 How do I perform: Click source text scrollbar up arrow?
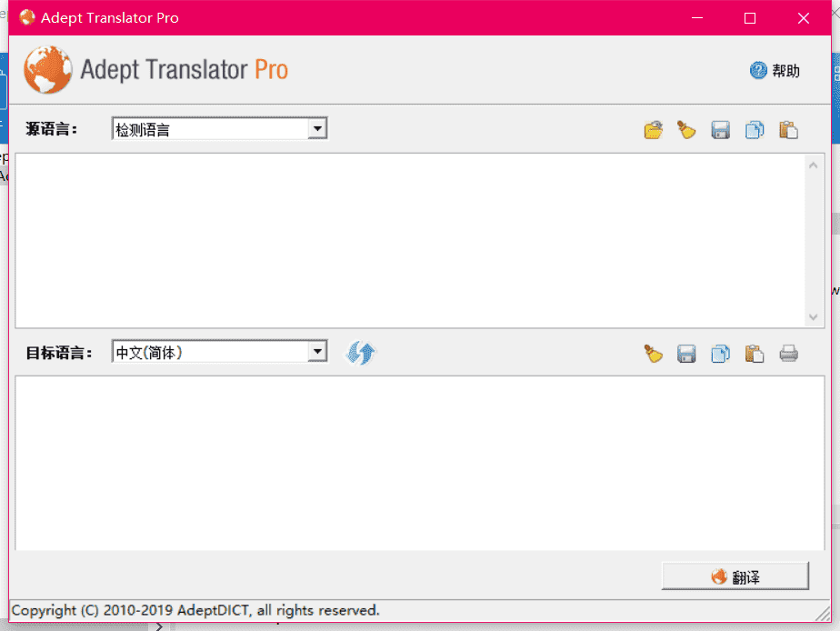[814, 165]
